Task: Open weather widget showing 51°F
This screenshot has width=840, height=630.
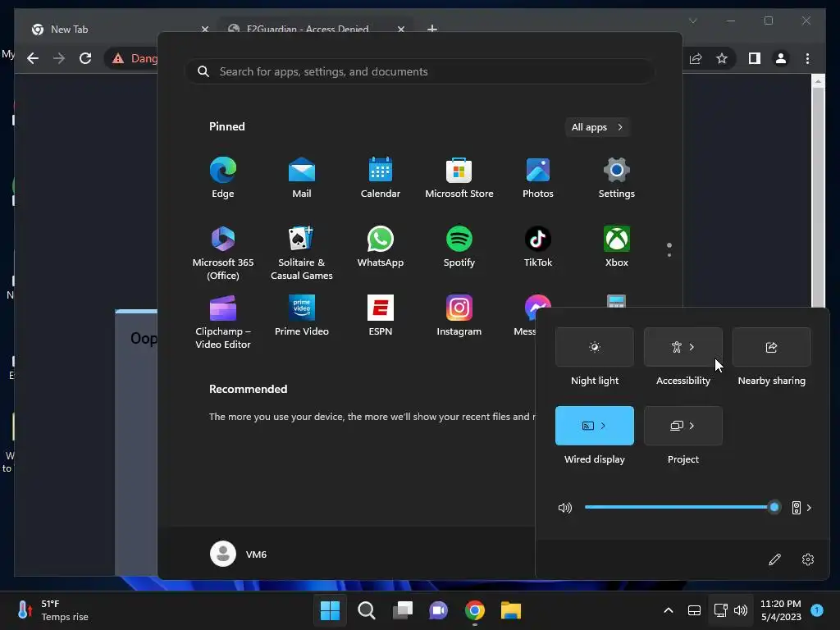Action: pos(52,610)
